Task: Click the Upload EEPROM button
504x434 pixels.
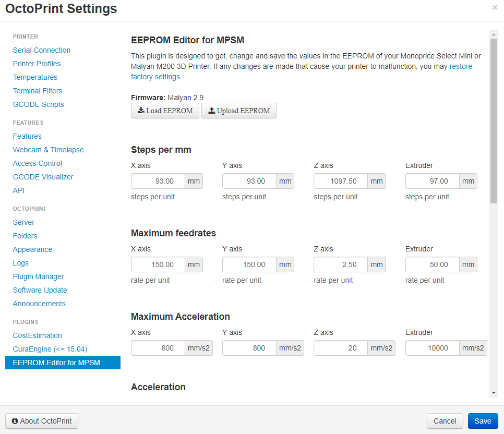Action: [x=239, y=111]
